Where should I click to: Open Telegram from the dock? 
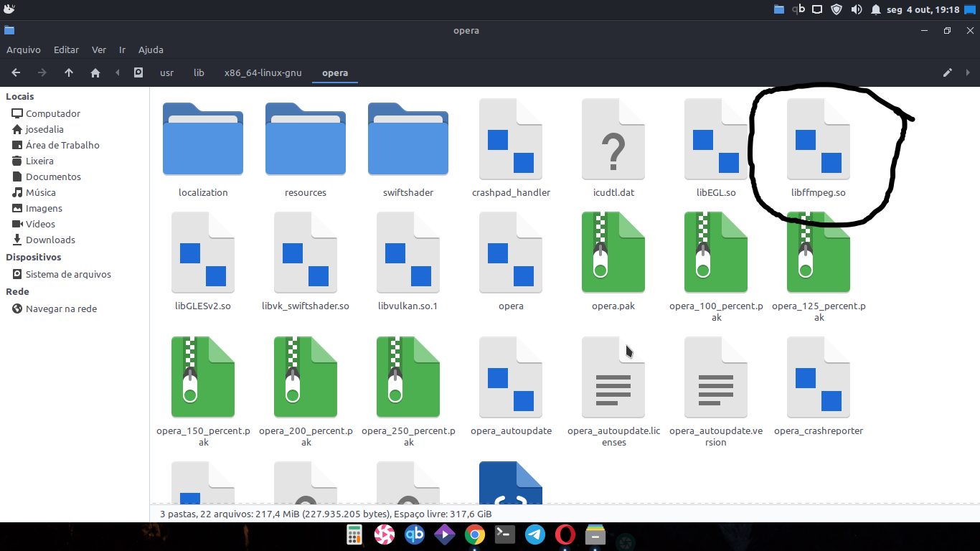535,534
